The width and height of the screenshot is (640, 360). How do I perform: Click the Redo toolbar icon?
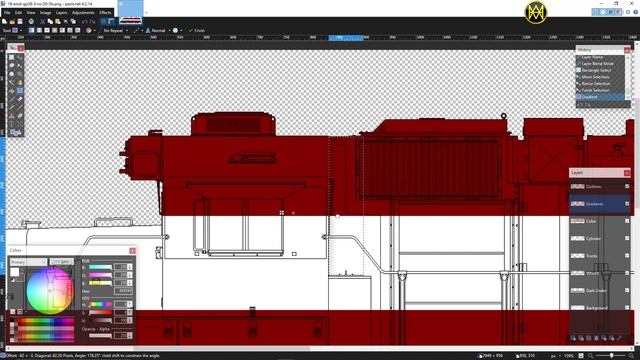click(93, 21)
